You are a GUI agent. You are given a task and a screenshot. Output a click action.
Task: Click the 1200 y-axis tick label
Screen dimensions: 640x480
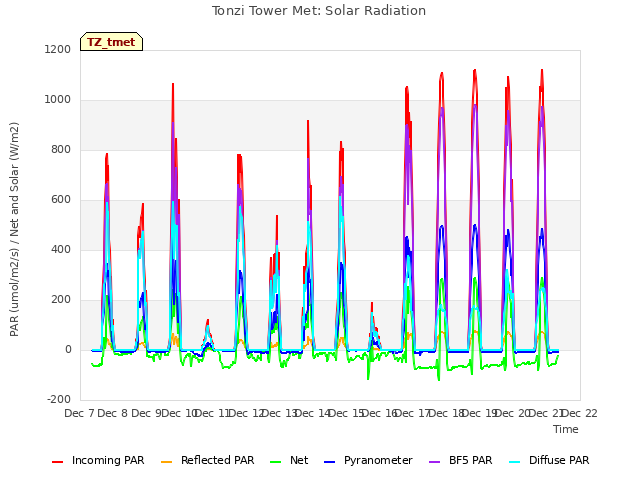pyautogui.click(x=58, y=49)
